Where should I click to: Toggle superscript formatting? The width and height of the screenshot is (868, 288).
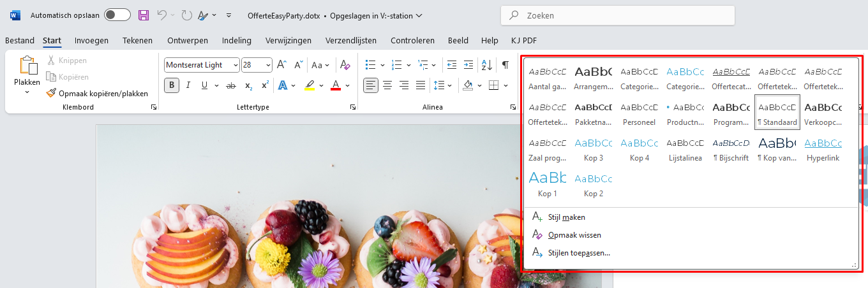pyautogui.click(x=265, y=85)
